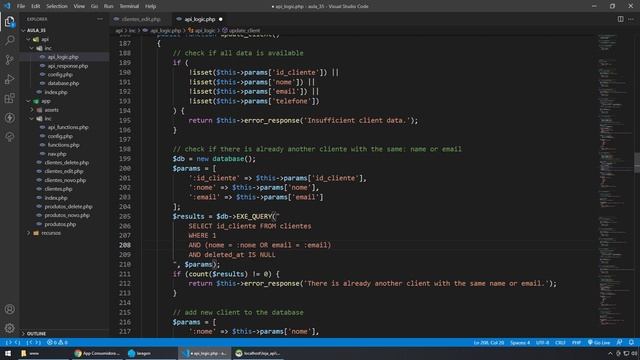Click Spaces: 4 indentation setting
Image resolution: width=640 pixels, height=360 pixels.
(520, 342)
